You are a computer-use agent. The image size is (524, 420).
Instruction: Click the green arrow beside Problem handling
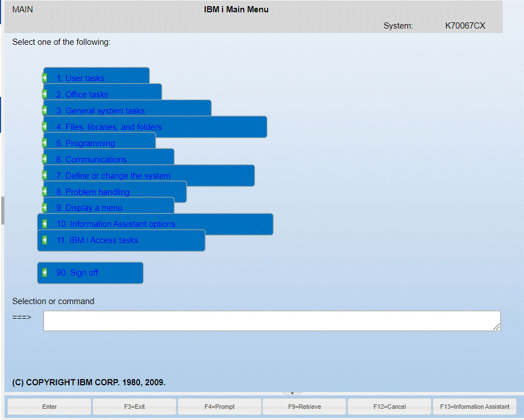click(45, 192)
